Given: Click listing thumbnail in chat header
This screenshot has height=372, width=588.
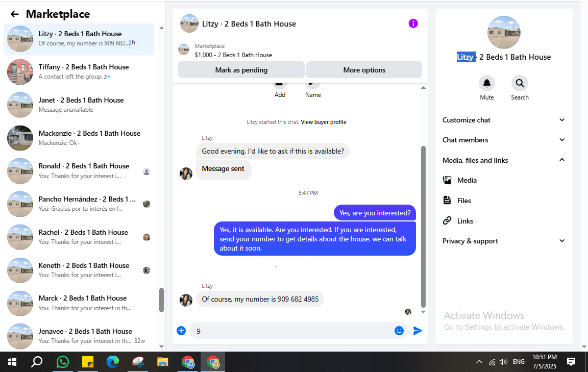Looking at the screenshot, I should pyautogui.click(x=189, y=23).
